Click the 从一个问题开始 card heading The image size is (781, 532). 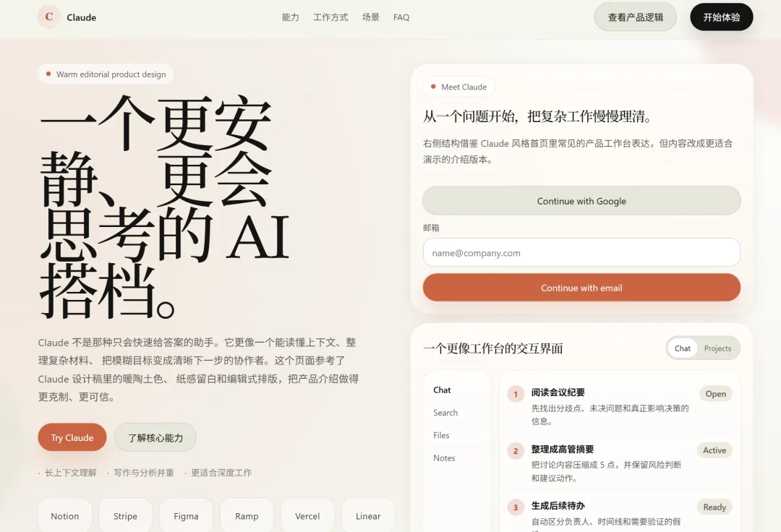tap(538, 116)
